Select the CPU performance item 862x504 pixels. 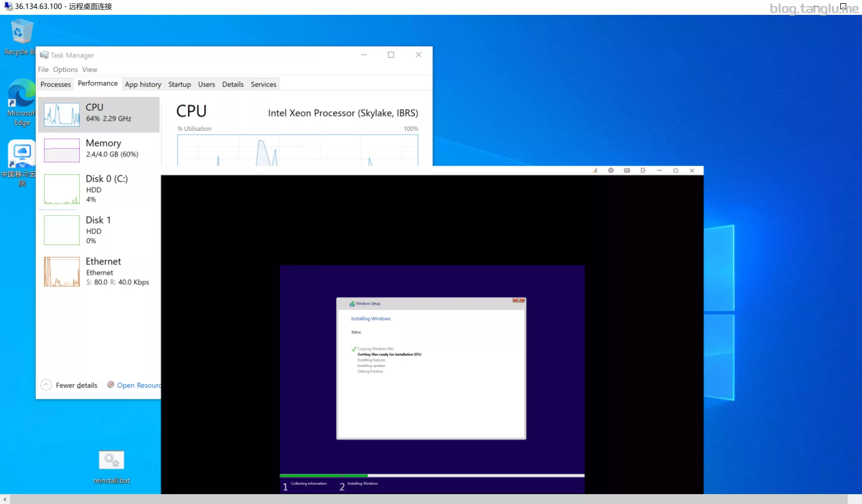point(99,114)
